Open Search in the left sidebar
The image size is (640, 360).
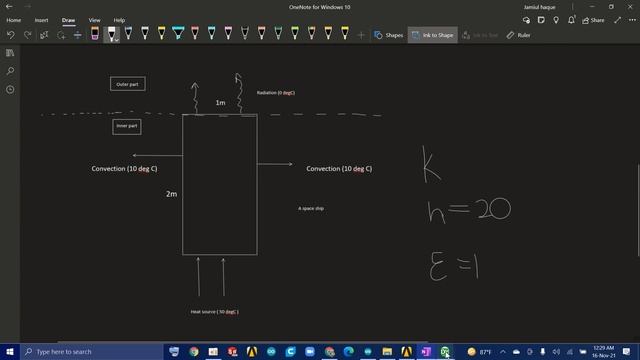click(x=10, y=71)
